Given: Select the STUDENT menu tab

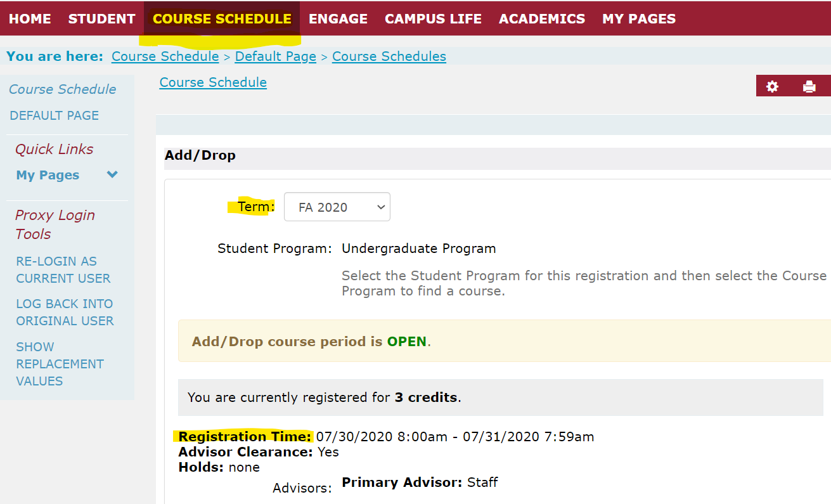Looking at the screenshot, I should click(x=101, y=19).
